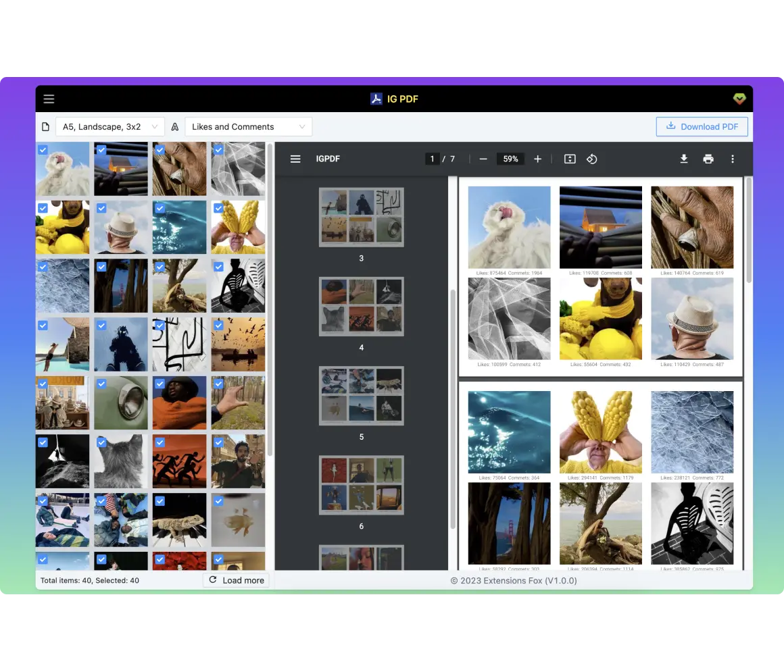Open the PDF viewer sidebar via the hamburger icon
Viewport: 784px width, 672px height.
click(x=295, y=159)
